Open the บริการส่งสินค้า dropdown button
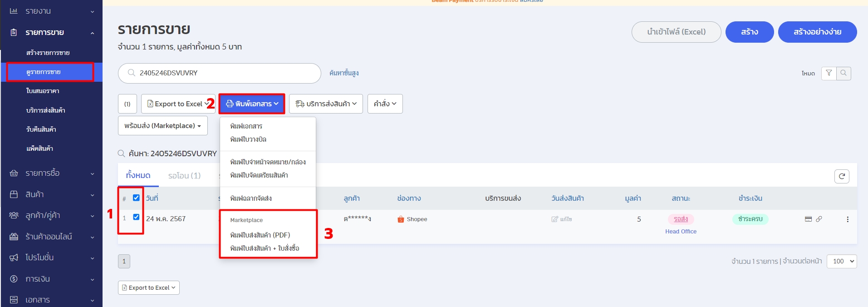The width and height of the screenshot is (868, 307). point(326,104)
